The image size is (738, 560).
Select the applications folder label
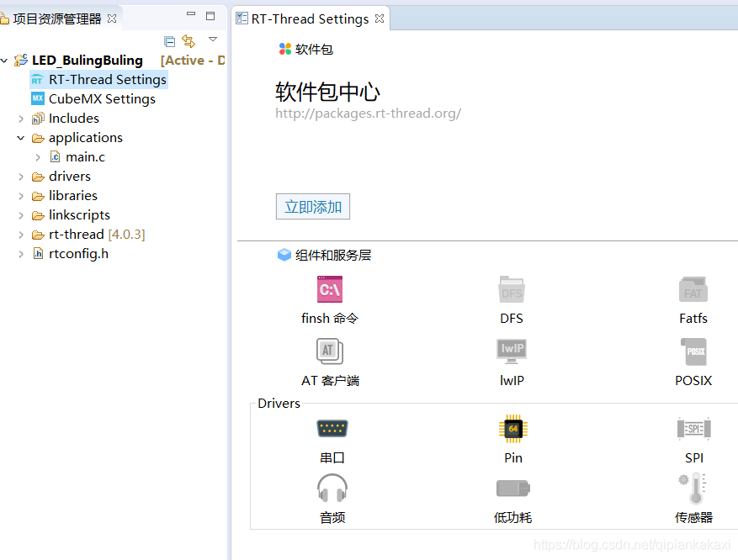[86, 138]
